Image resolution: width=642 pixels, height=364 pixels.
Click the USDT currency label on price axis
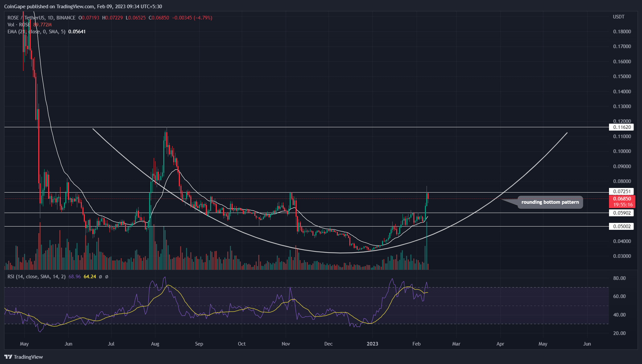tap(619, 17)
